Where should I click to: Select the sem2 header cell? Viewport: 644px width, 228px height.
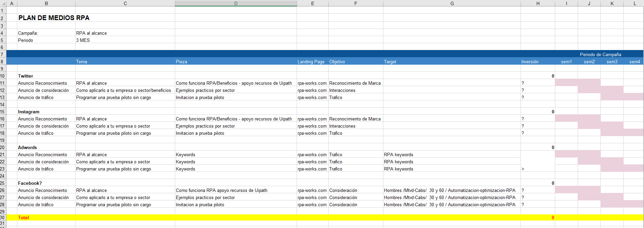pos(589,62)
